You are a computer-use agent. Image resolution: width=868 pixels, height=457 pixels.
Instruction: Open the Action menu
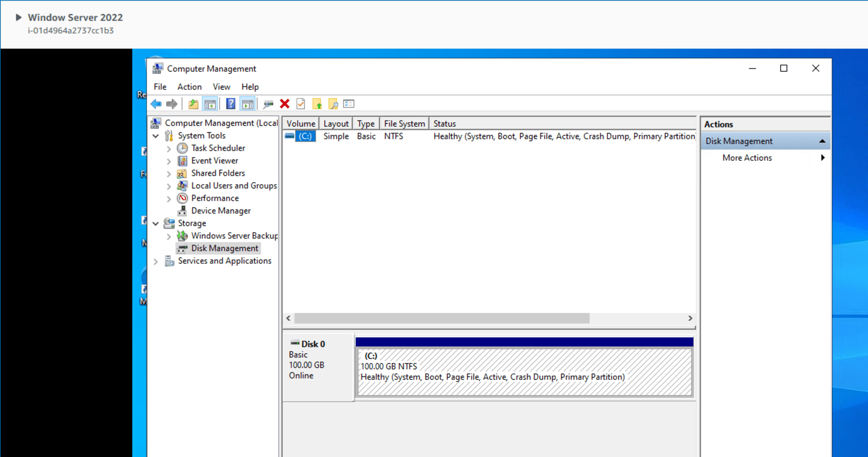pyautogui.click(x=189, y=87)
